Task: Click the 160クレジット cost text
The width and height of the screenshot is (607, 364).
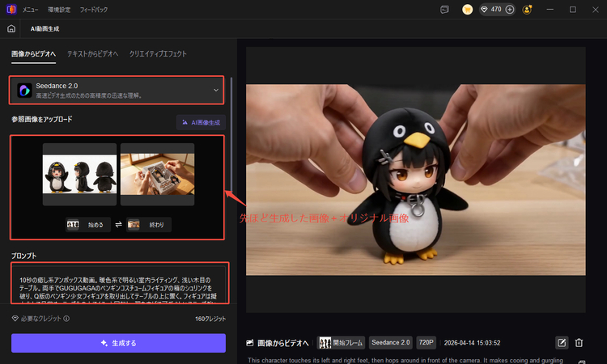Action: [210, 319]
